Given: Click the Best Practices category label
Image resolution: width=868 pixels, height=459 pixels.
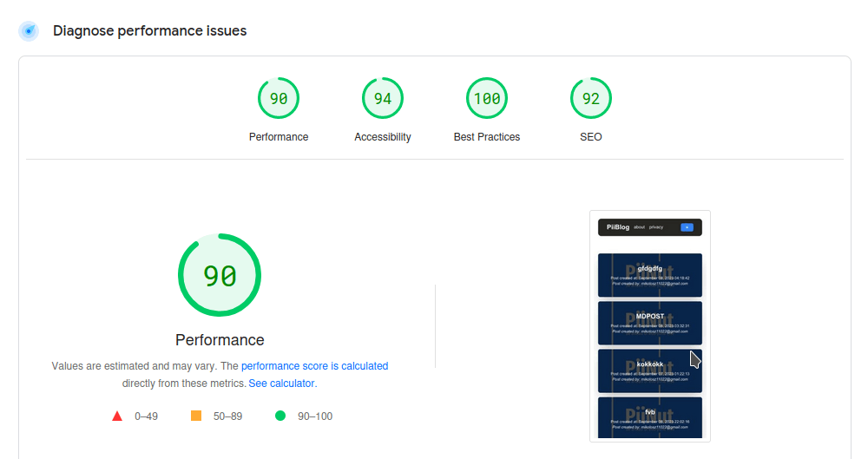Looking at the screenshot, I should pos(487,137).
